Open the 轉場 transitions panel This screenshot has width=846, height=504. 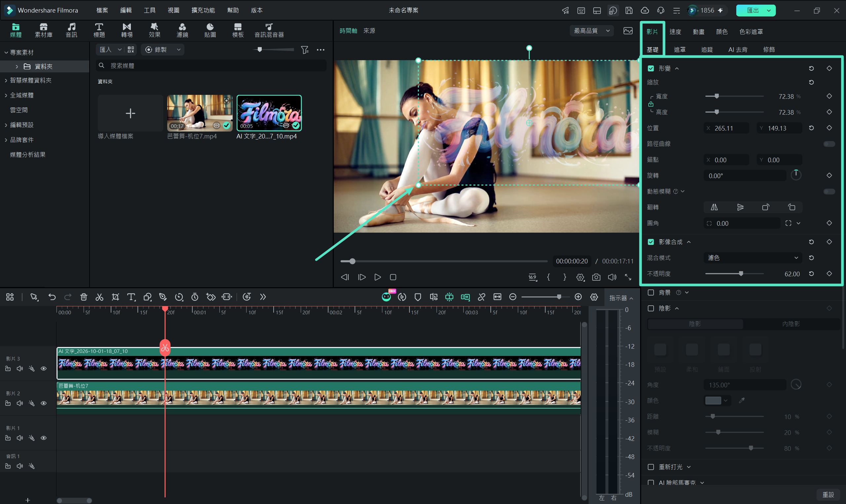pyautogui.click(x=127, y=30)
